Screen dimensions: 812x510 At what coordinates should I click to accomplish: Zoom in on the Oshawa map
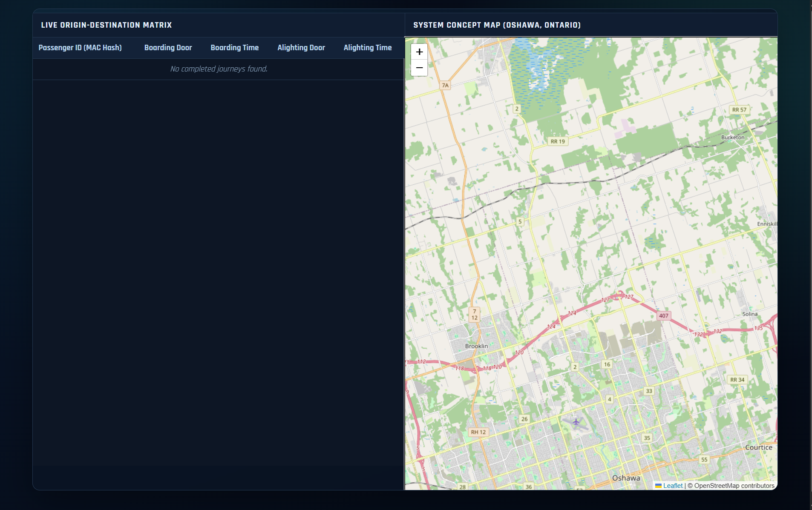pyautogui.click(x=419, y=52)
